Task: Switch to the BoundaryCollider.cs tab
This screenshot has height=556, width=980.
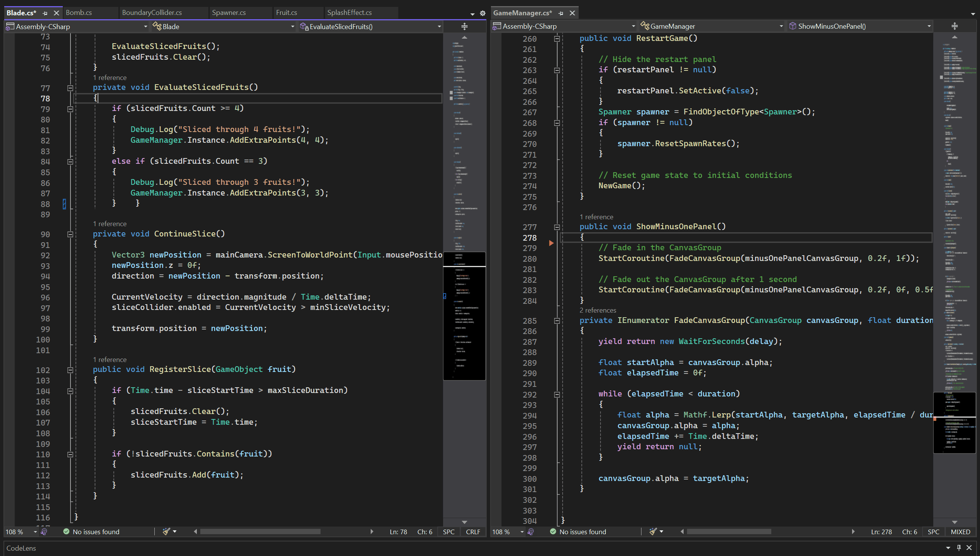Action: [x=152, y=13]
